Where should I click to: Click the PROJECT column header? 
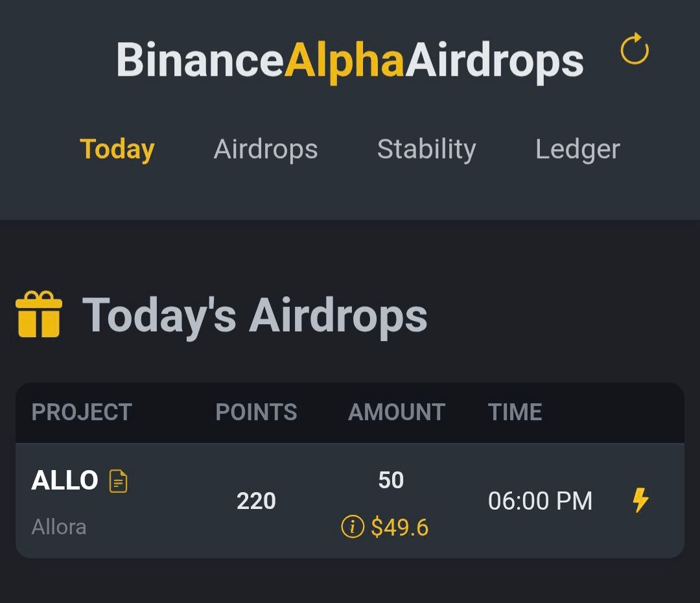pos(82,412)
